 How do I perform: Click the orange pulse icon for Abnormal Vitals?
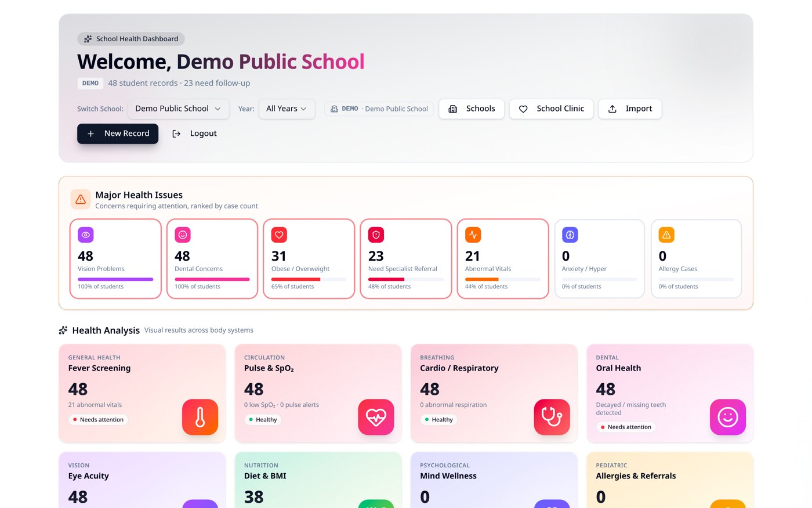coord(473,235)
